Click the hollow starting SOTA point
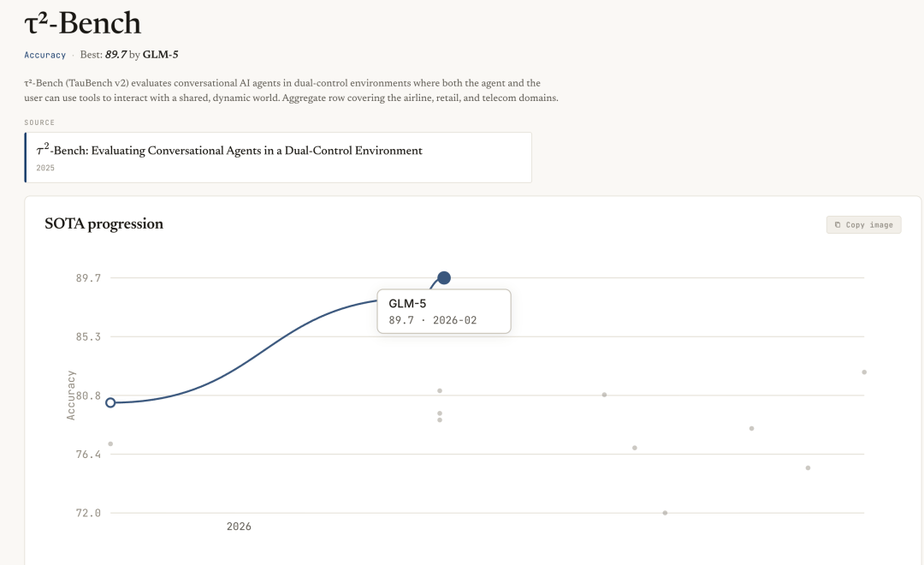This screenshot has width=924, height=565. click(110, 403)
